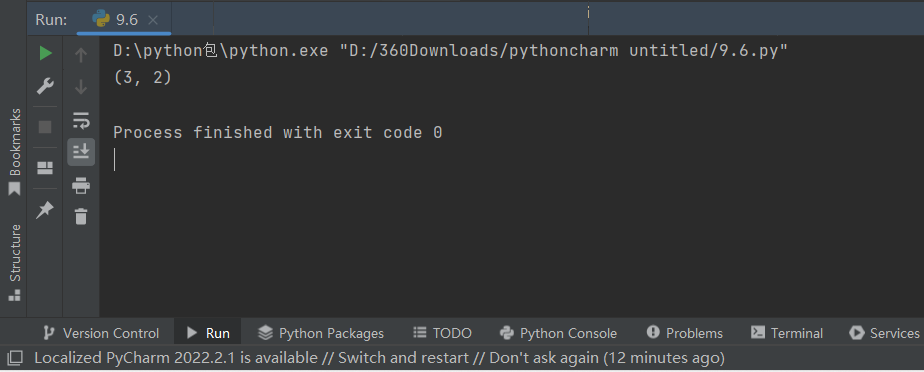Open the Bookmarks side panel
Screen dimensions: 924x372
pyautogui.click(x=14, y=152)
